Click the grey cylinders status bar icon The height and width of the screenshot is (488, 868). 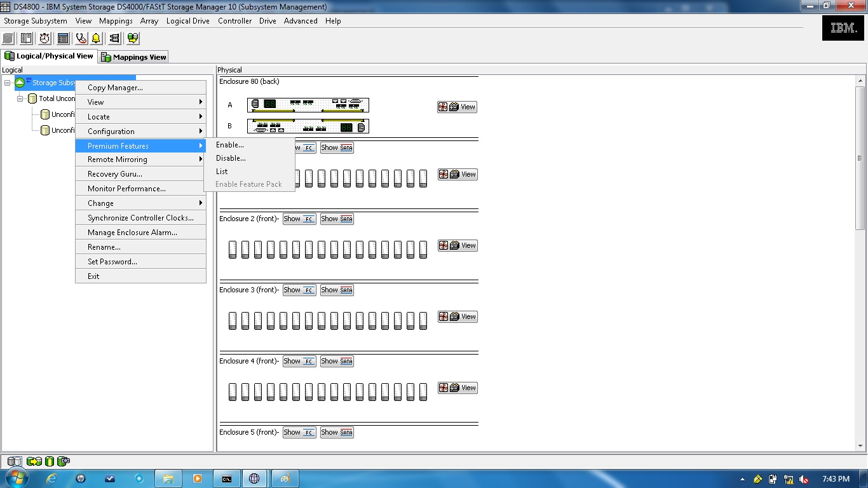[x=14, y=461]
